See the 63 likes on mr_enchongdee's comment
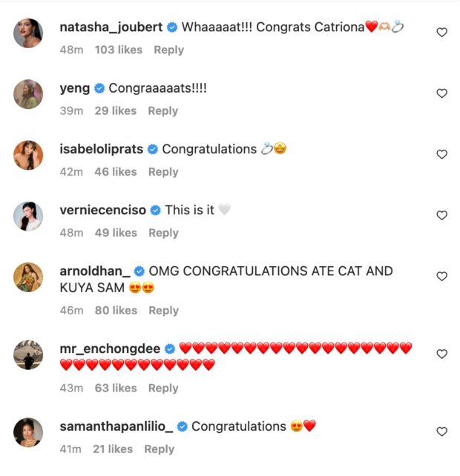 tap(116, 388)
